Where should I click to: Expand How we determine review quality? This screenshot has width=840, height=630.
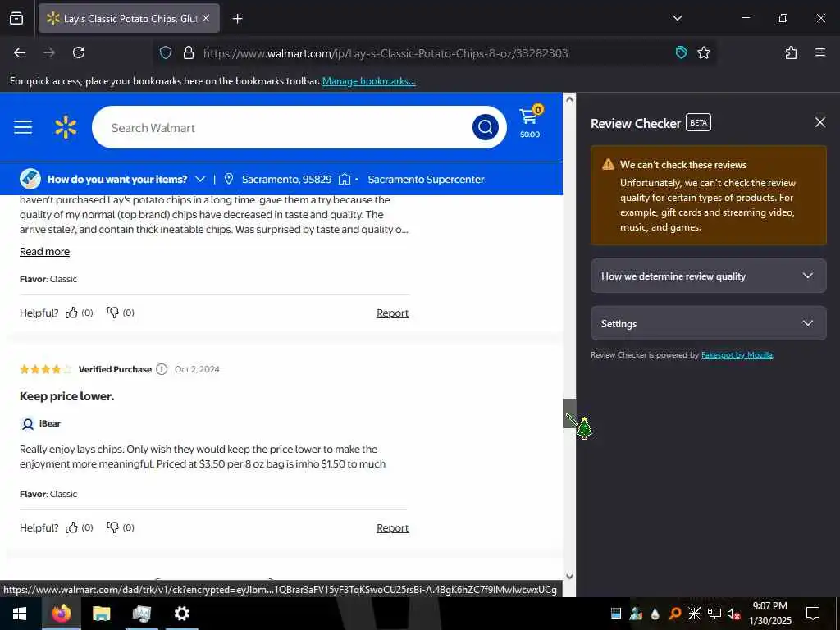click(708, 276)
